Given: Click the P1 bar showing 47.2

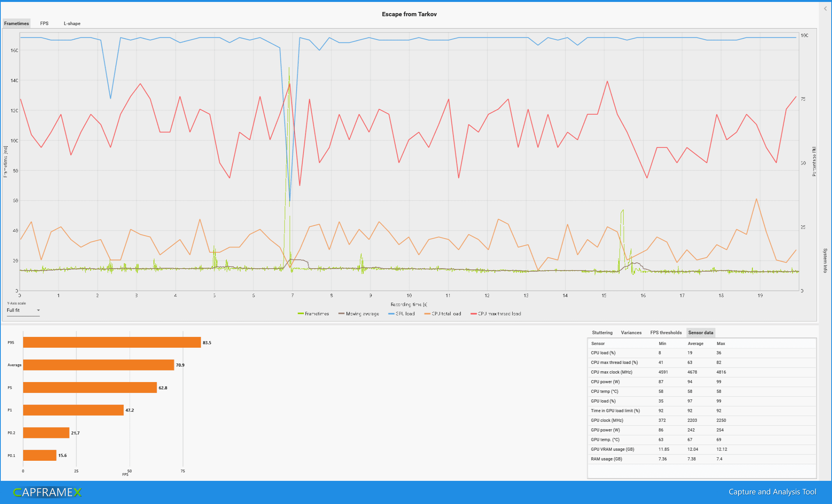Looking at the screenshot, I should pyautogui.click(x=73, y=410).
